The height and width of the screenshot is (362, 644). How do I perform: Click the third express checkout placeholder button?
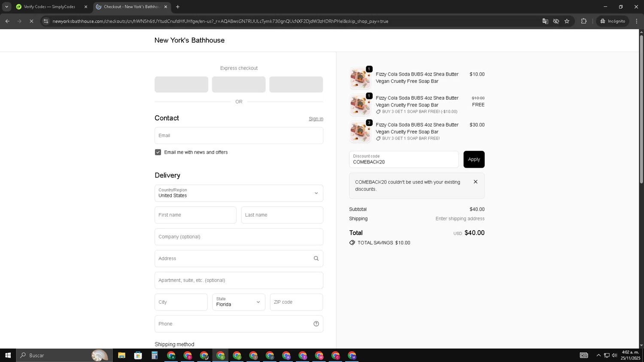coord(296,84)
